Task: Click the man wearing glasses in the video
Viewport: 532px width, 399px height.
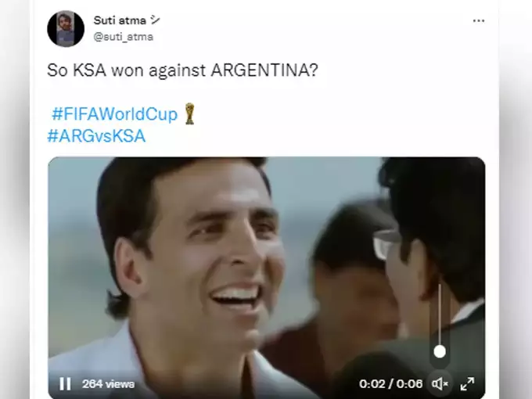Action: coord(431,258)
